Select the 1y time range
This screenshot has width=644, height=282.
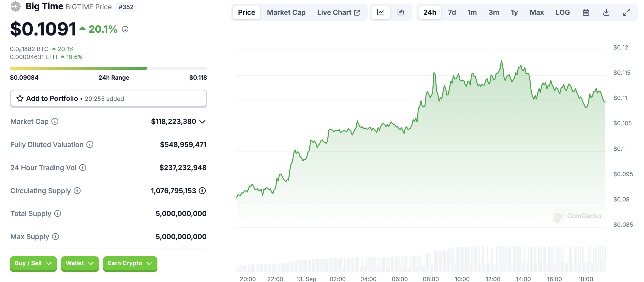point(514,12)
